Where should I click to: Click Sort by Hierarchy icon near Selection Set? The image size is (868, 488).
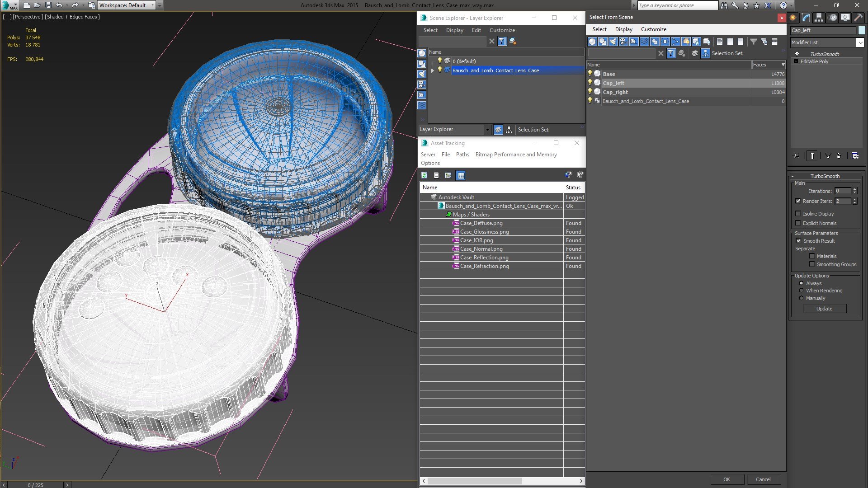point(705,53)
